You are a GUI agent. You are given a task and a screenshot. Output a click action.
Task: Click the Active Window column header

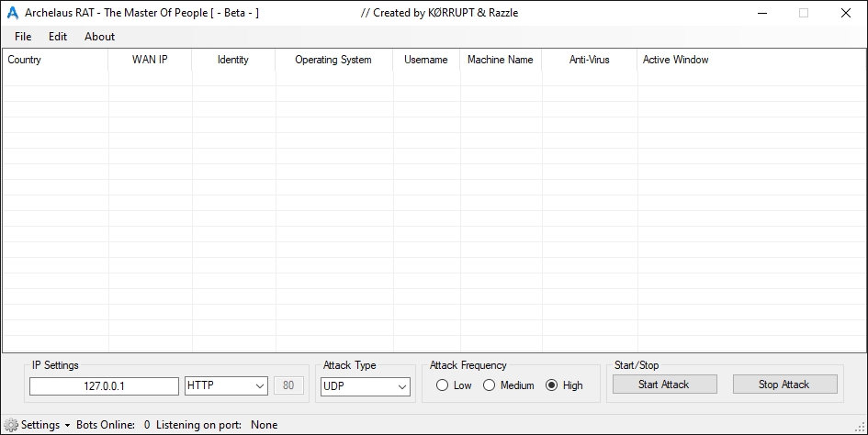(675, 60)
